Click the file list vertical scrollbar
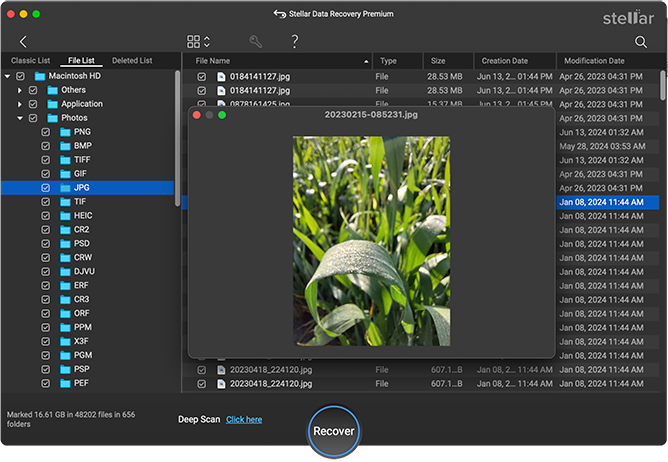This screenshot has height=462, width=668. (x=663, y=85)
